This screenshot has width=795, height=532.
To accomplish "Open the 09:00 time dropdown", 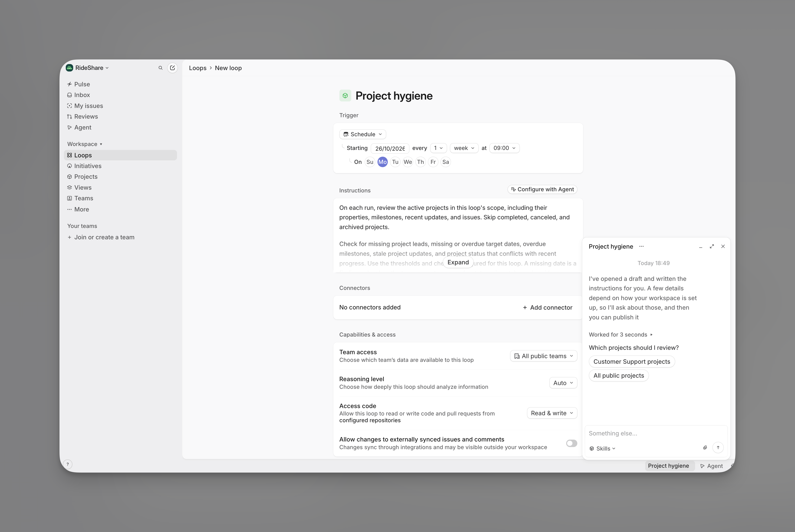I will [504, 148].
